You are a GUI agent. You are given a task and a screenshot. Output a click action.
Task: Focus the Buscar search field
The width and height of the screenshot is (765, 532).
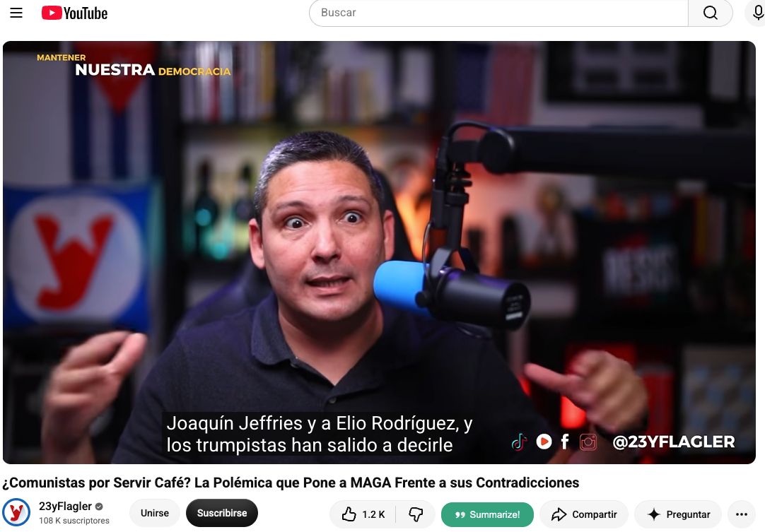click(x=498, y=13)
